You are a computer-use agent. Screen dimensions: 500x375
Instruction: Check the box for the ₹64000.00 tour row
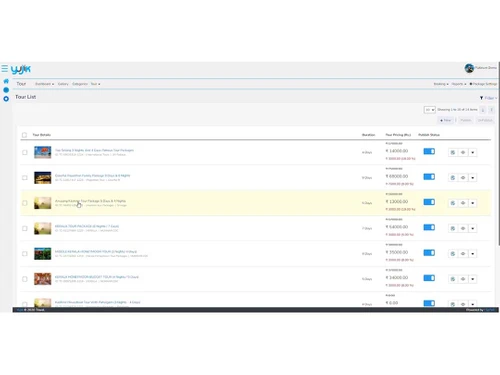25,228
